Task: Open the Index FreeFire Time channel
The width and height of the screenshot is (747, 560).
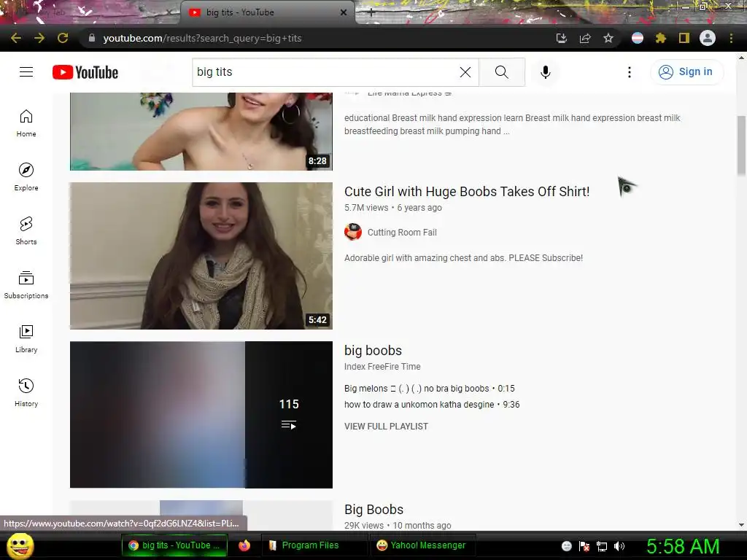Action: pyautogui.click(x=382, y=367)
